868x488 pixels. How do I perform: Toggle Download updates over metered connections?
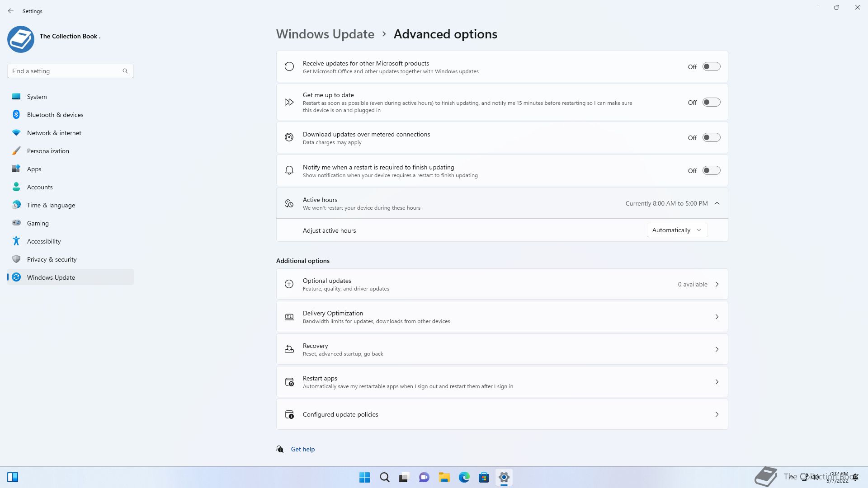click(x=711, y=138)
